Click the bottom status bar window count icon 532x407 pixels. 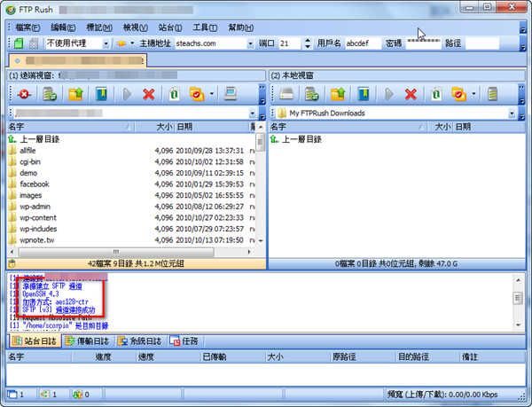pyautogui.click(x=12, y=395)
